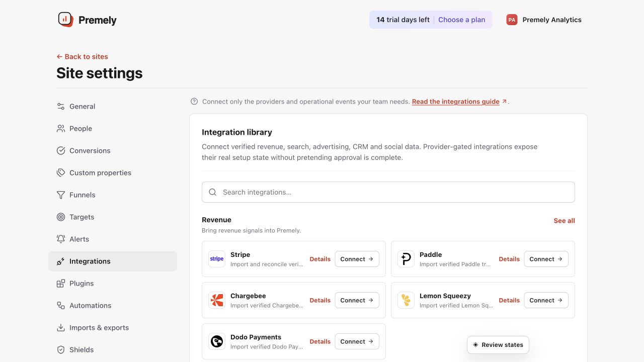
Task: Open Read the integrations guide link
Action: pyautogui.click(x=459, y=102)
